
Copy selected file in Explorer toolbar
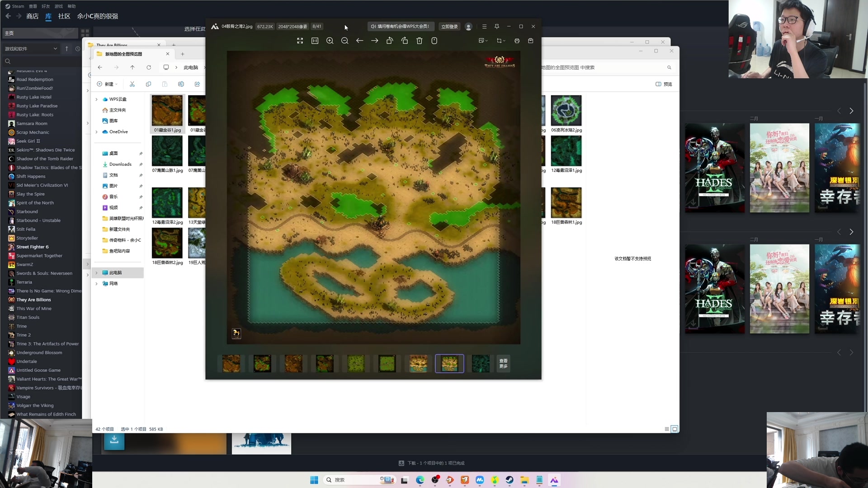coord(148,84)
